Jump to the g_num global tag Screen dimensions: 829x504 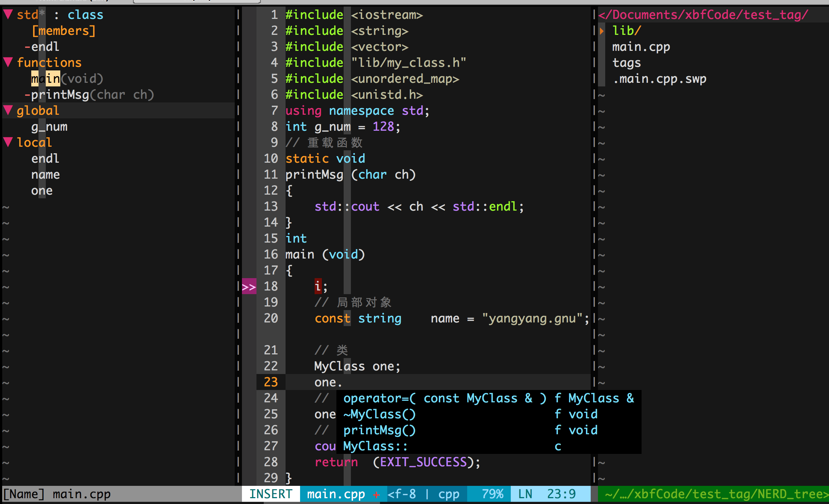pyautogui.click(x=49, y=127)
